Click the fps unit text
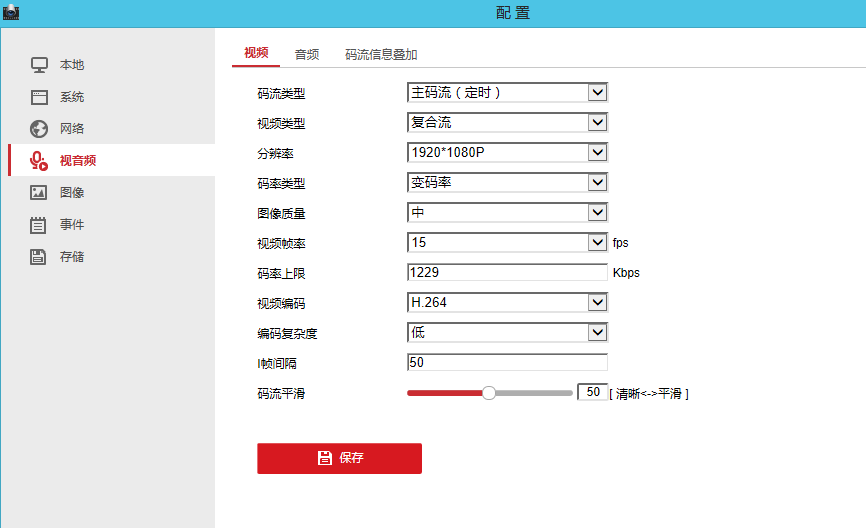The height and width of the screenshot is (528, 866). tap(620, 243)
